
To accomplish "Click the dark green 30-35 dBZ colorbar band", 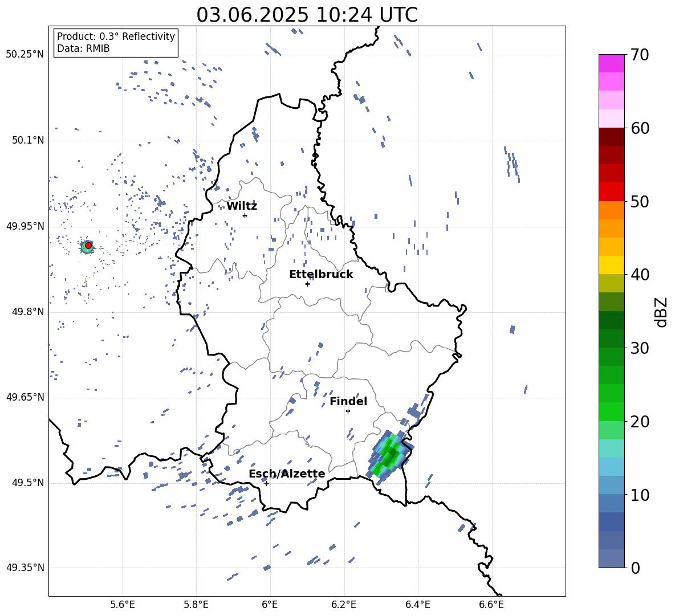I will tap(611, 320).
